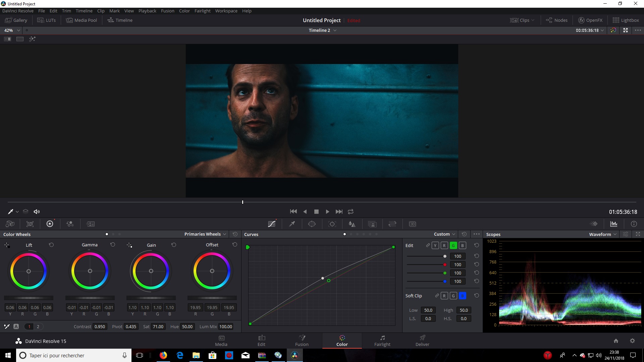Viewport: 644px width, 362px height.
Task: Adjust the Gamma master wheel slider
Action: [x=90, y=298]
